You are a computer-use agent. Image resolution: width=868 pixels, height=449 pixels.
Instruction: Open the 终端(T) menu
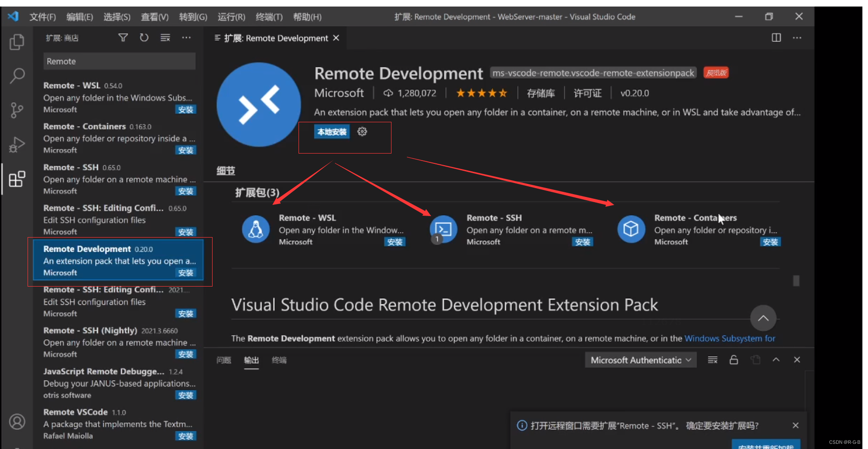point(269,17)
